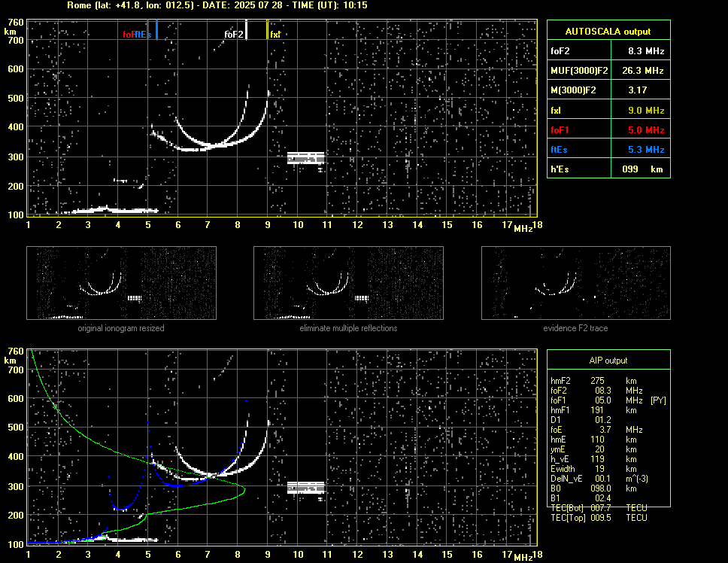
Task: Click the white block echo near 10 MHz in the AUTOSCALA ionogram
Action: coord(305,158)
